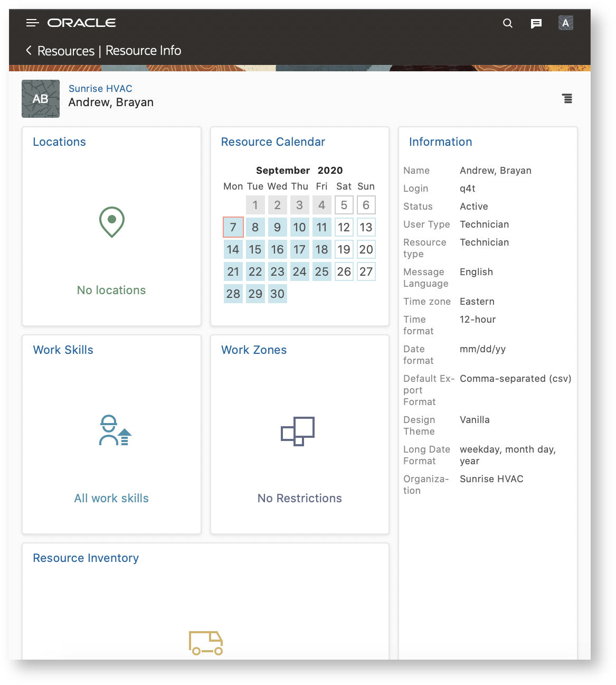Open the user avatar menu in header
Screen dimensions: 616x685
(565, 23)
